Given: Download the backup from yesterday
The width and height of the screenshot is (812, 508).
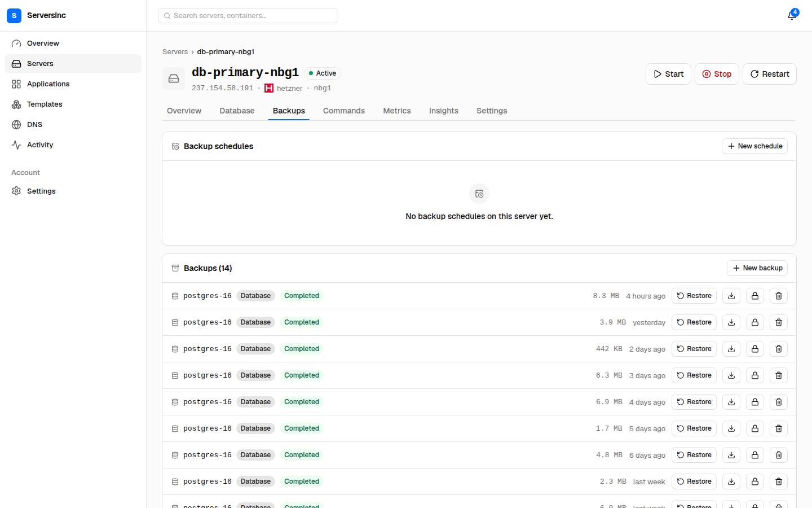Looking at the screenshot, I should [731, 322].
